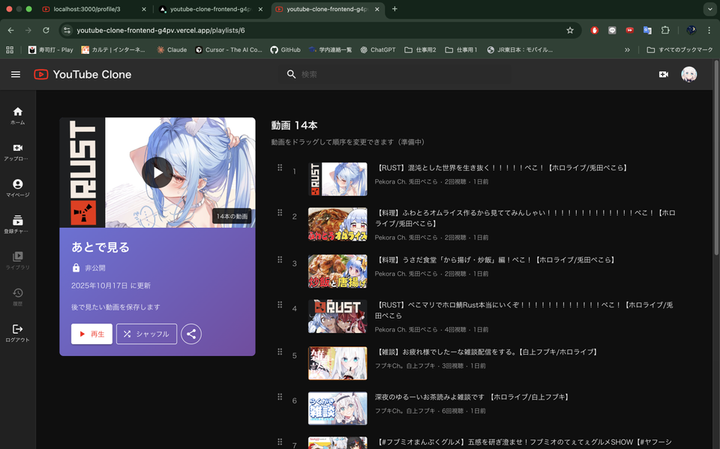The width and height of the screenshot is (720, 449).
Task: Click the drag handle of video 2
Action: (280, 213)
